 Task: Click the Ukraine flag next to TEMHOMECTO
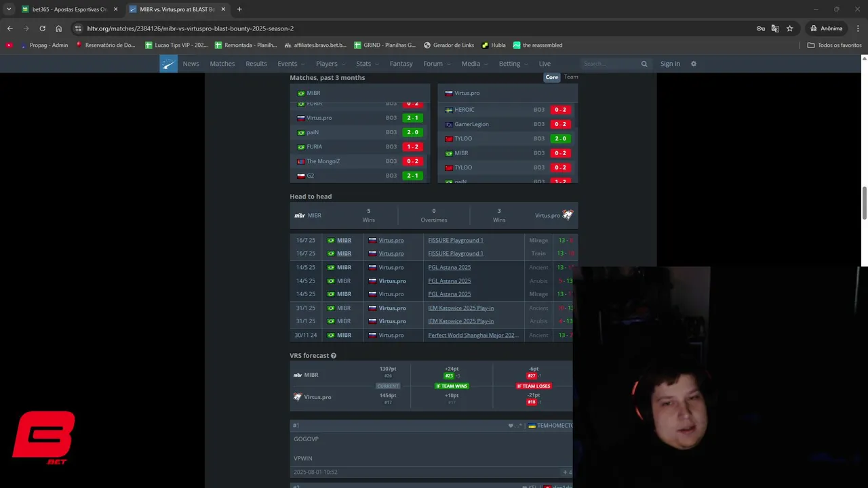(532, 426)
